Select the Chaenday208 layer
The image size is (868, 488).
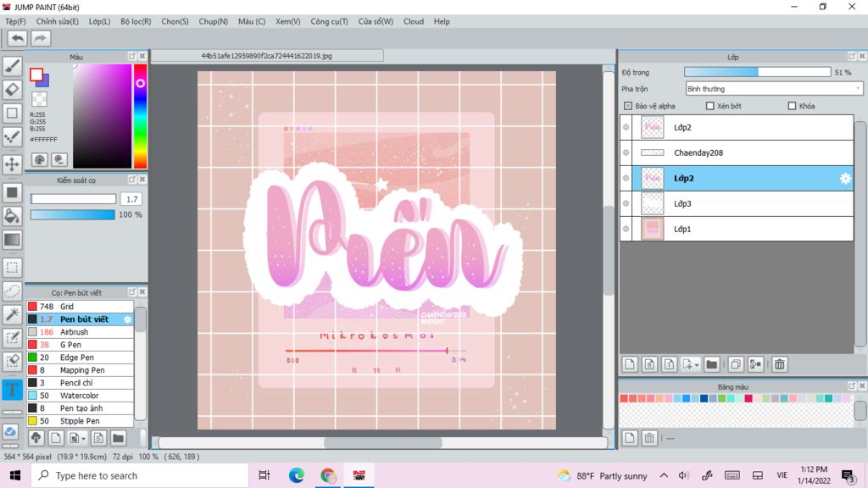pos(737,152)
